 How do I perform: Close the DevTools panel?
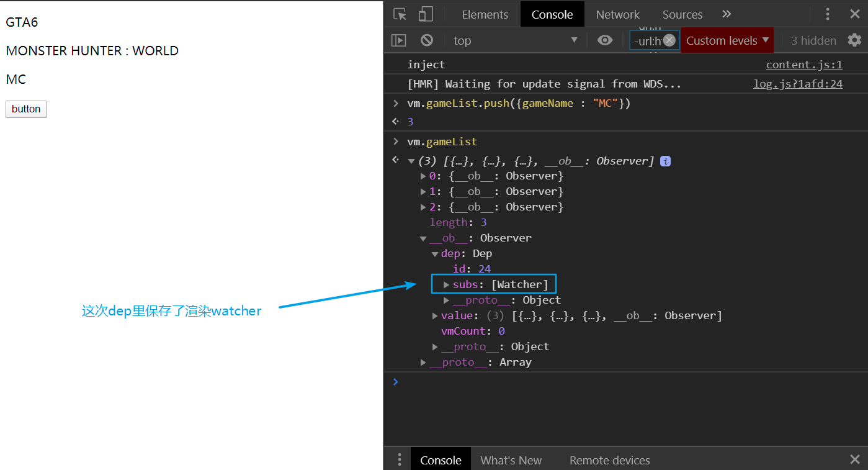(x=855, y=14)
